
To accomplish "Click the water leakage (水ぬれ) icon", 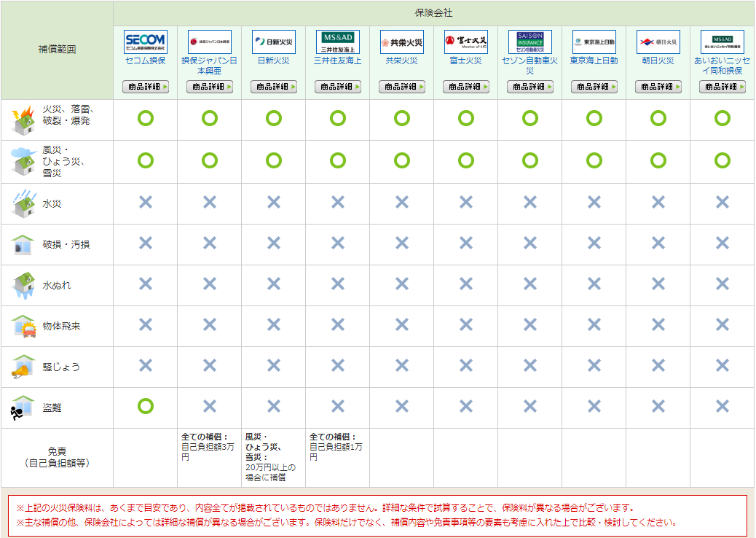I will pos(22,286).
